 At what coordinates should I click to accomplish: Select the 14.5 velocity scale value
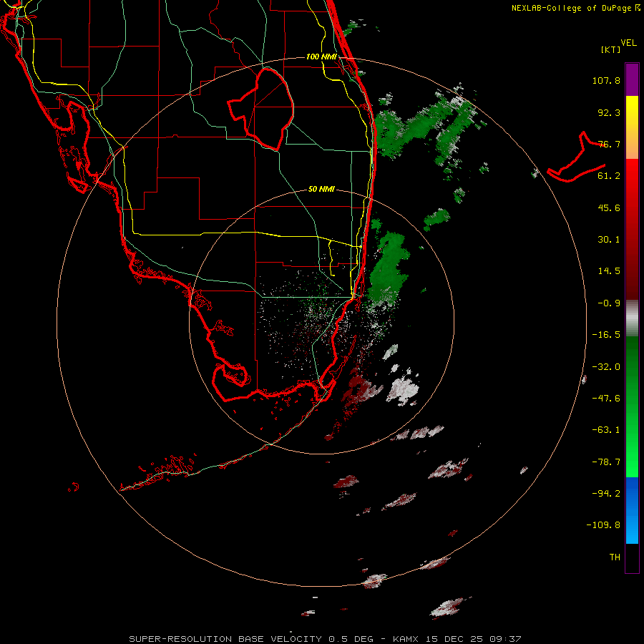coord(609,271)
